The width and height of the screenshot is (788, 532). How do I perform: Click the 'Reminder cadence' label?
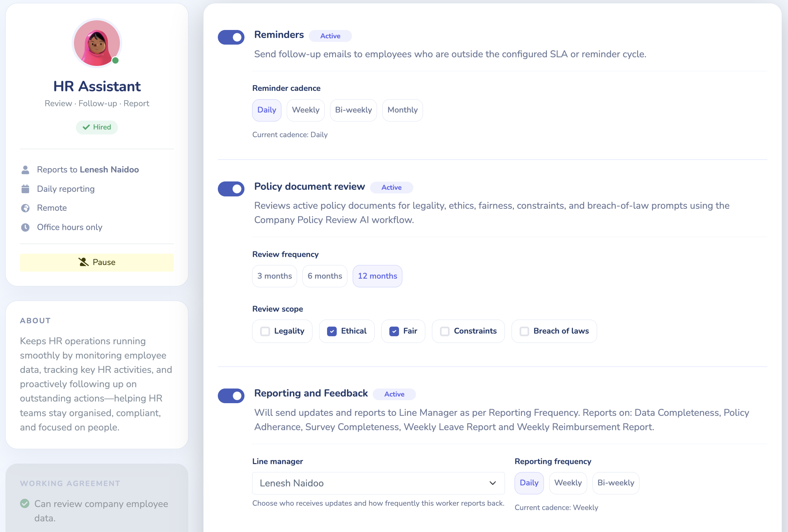click(286, 89)
